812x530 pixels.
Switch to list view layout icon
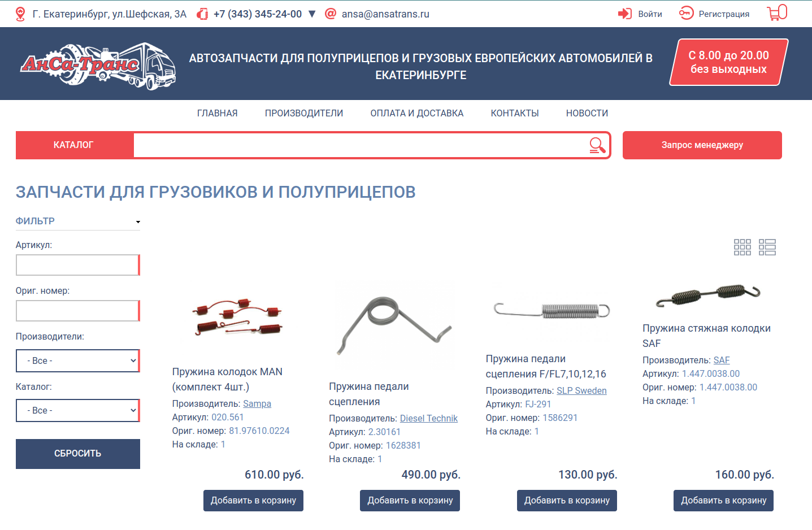click(x=767, y=247)
